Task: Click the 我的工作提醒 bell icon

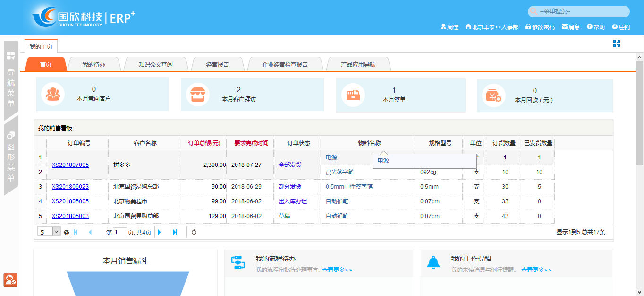Action: pyautogui.click(x=433, y=262)
